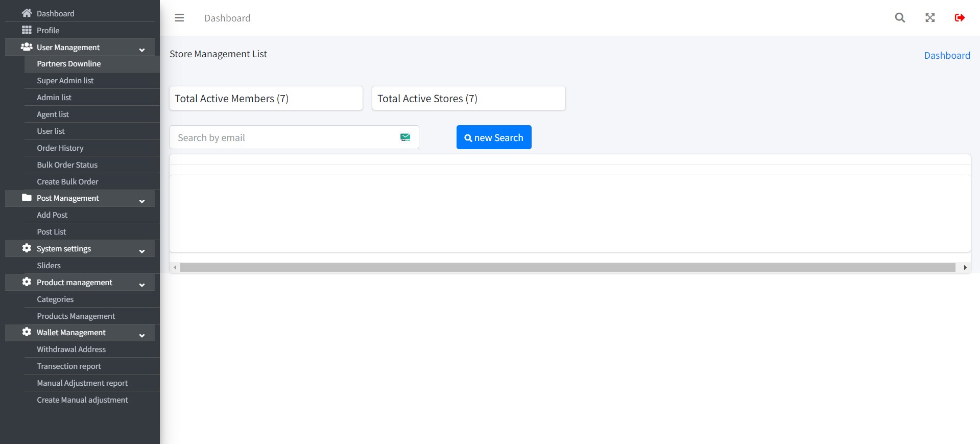The image size is (980, 444).
Task: Click the Profile grid icon in sidebar
Action: (27, 30)
